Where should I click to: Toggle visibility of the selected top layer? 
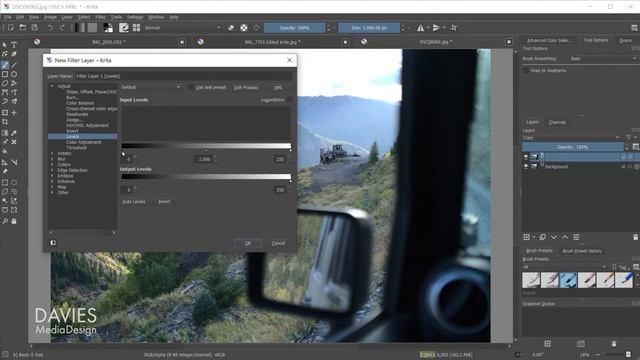click(526, 157)
